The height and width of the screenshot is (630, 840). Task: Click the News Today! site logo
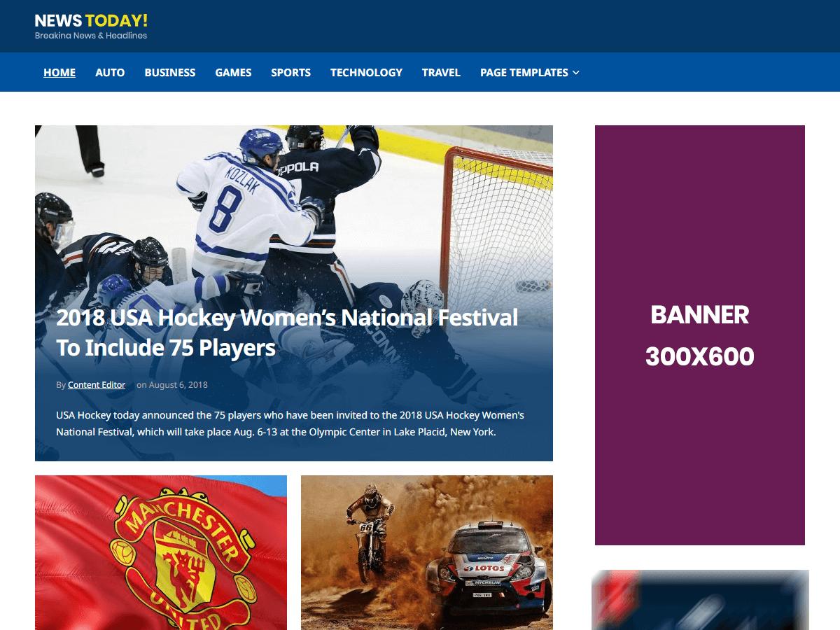tap(91, 20)
